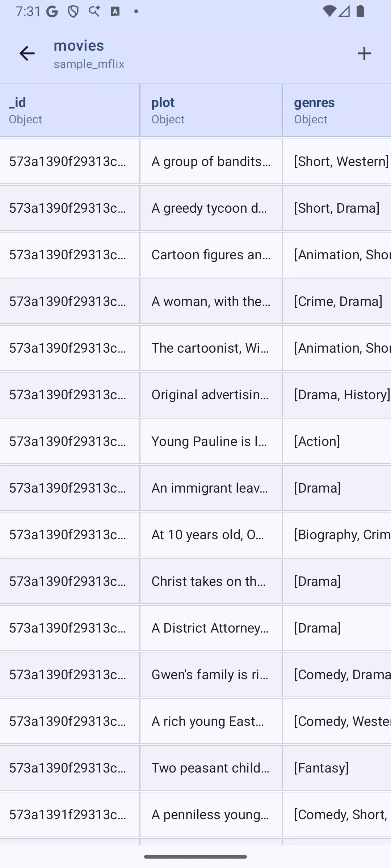
Task: Open 'Gwen's family is ri…' plot cell
Action: 211,675
